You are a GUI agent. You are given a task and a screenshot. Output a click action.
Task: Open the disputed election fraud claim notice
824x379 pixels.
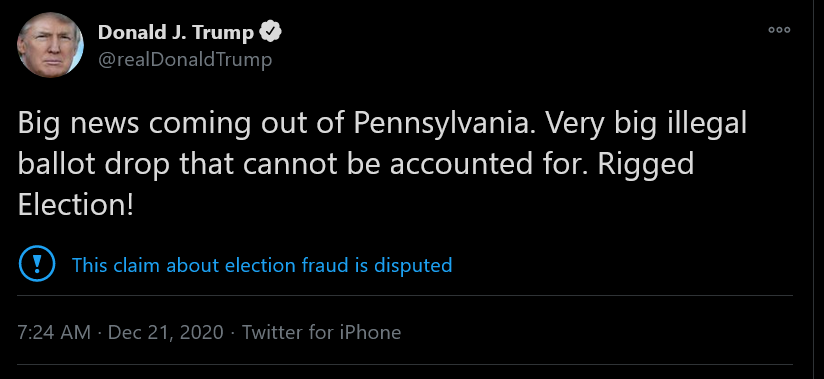click(x=262, y=265)
